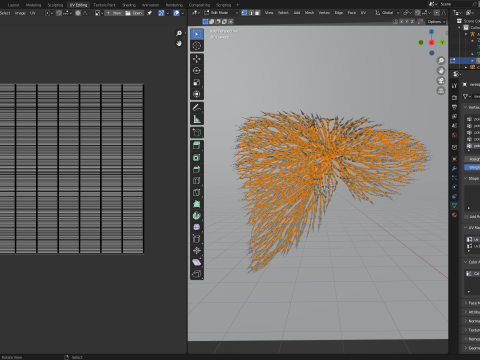Open the Global transform orientation dropdown
480x360 pixels.
(387, 13)
